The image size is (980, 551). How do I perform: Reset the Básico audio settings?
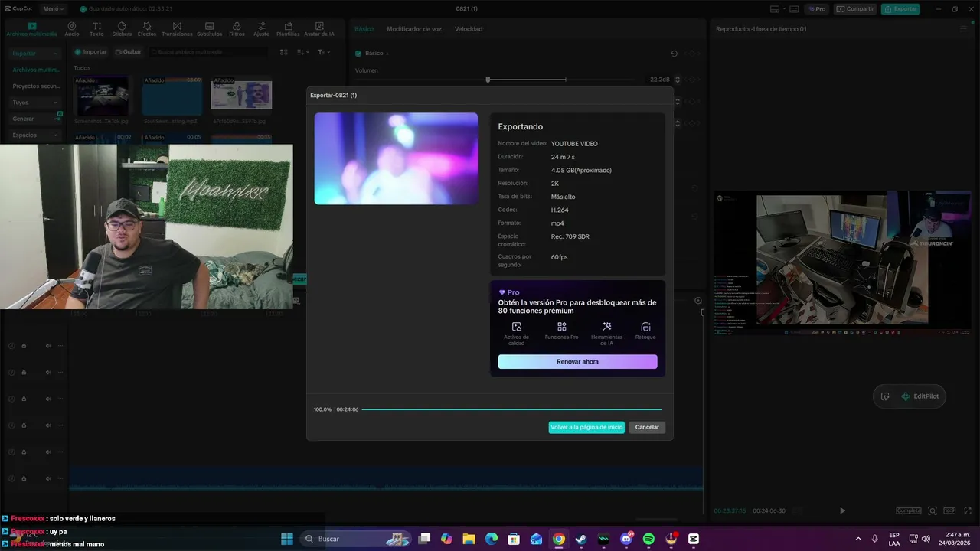674,54
